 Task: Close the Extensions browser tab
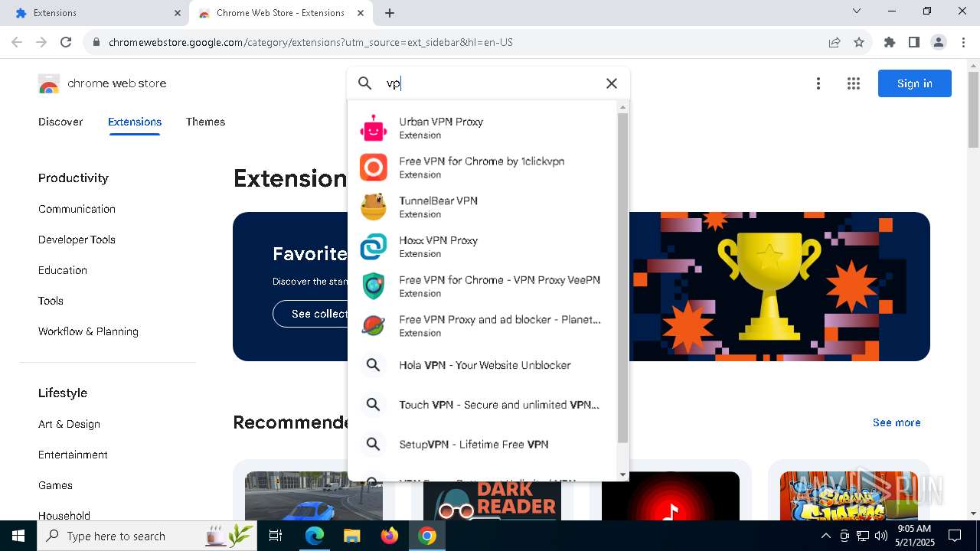[178, 13]
